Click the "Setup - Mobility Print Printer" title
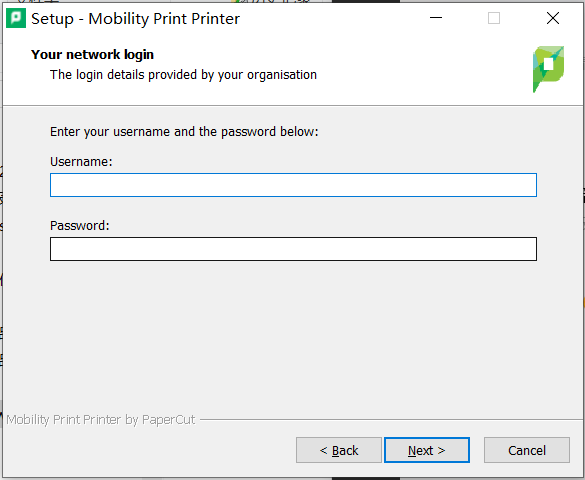 (x=135, y=19)
